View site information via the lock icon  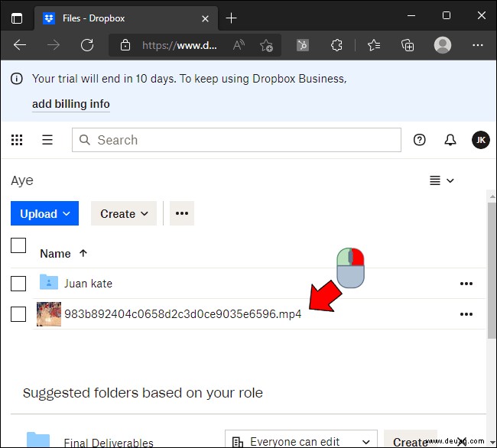[125, 45]
